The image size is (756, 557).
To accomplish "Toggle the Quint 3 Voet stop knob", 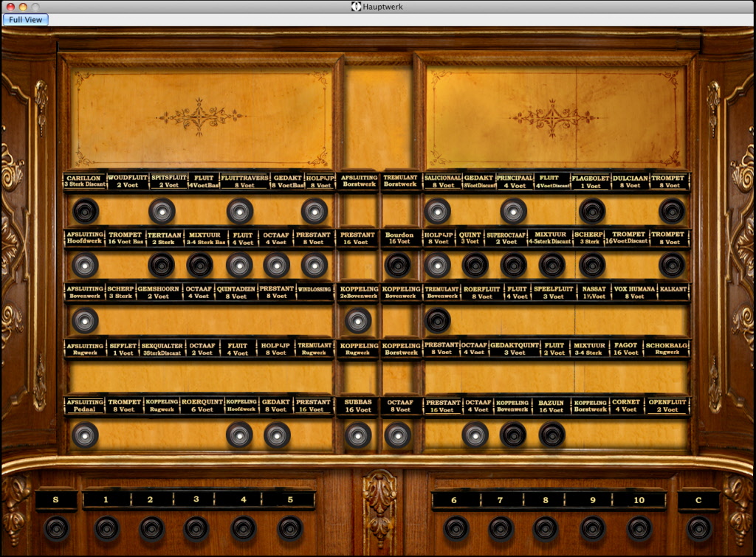I will tap(475, 265).
